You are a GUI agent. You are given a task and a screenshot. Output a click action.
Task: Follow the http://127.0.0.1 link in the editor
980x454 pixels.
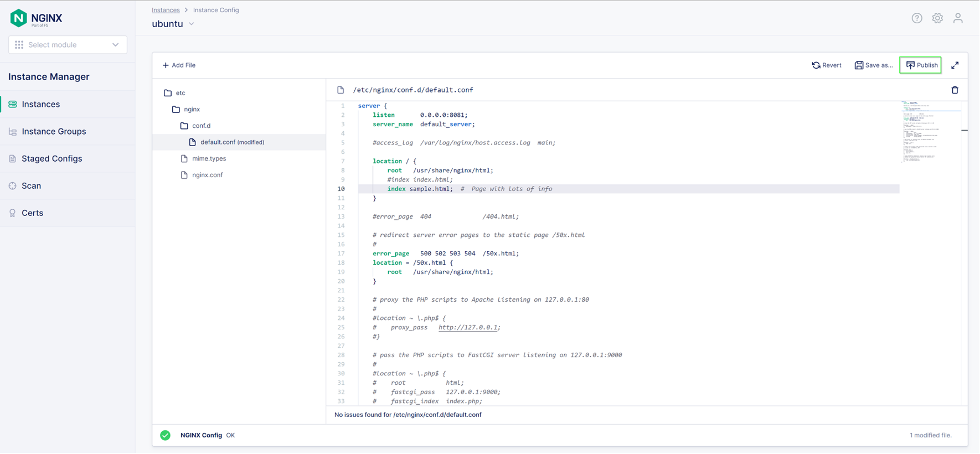click(468, 327)
